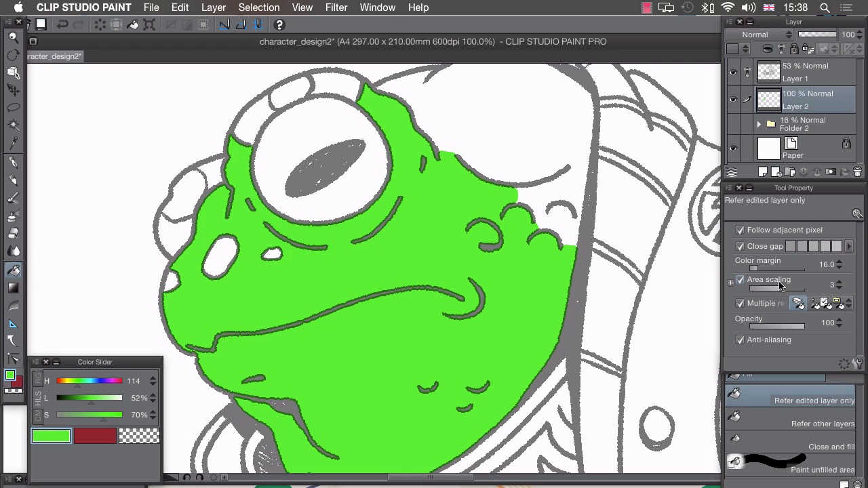Click the Undo arrow in the command bar

point(62,24)
